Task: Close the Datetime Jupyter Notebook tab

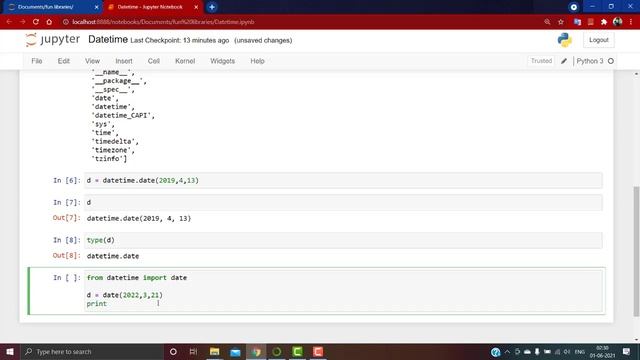Action: [196, 7]
